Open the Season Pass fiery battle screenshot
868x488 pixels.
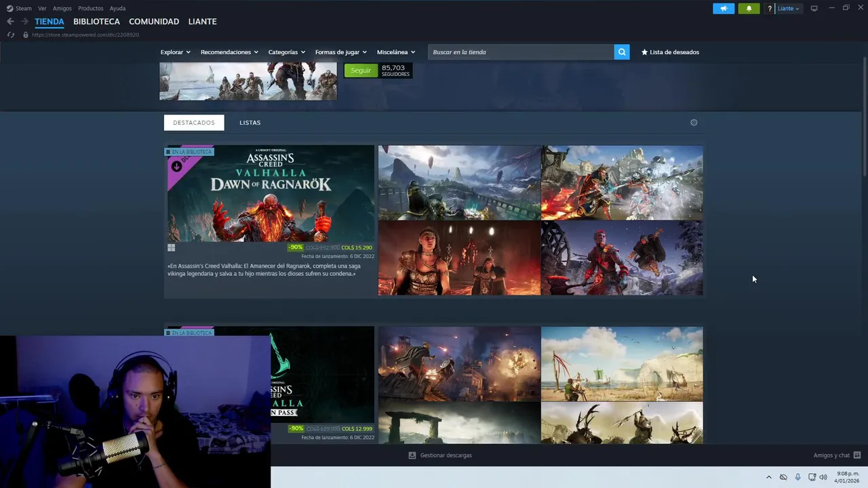point(459,364)
